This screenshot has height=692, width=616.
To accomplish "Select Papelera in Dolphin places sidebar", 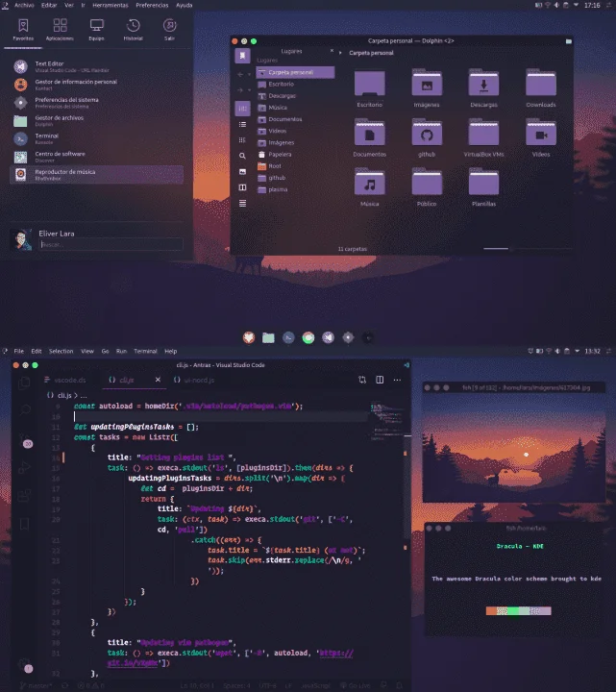I will 295,155.
